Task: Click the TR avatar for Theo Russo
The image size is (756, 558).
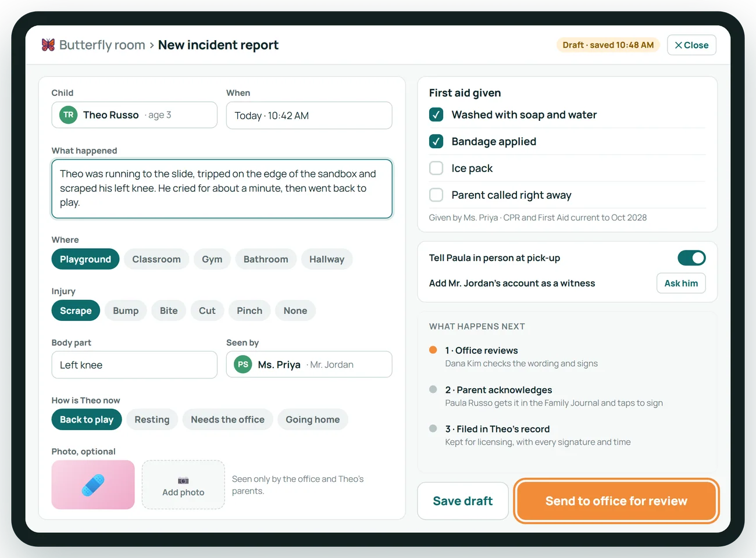Action: [69, 115]
